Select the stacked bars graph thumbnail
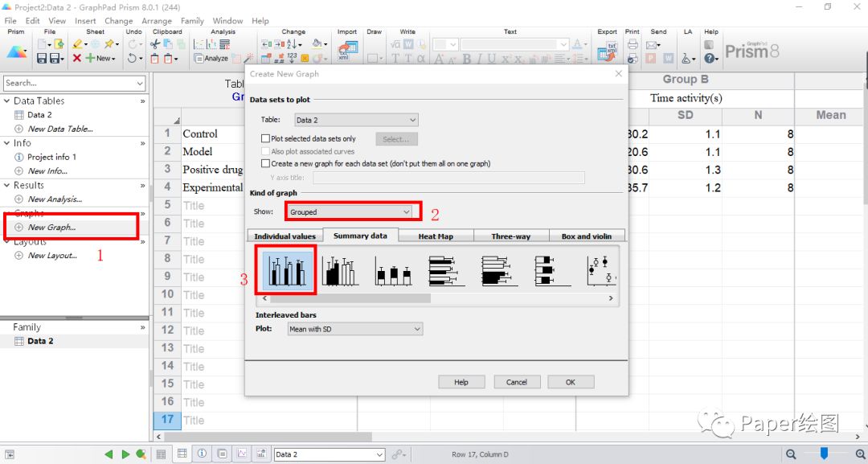 click(x=393, y=271)
